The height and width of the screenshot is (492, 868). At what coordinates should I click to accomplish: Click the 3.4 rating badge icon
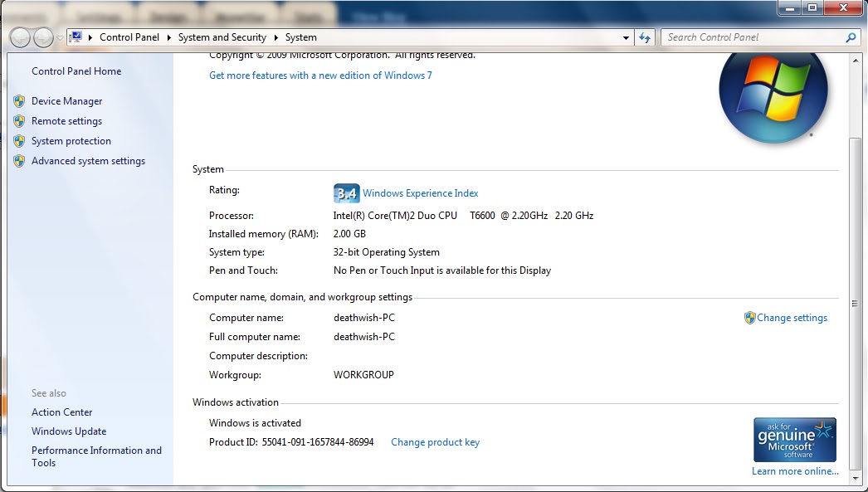point(347,193)
